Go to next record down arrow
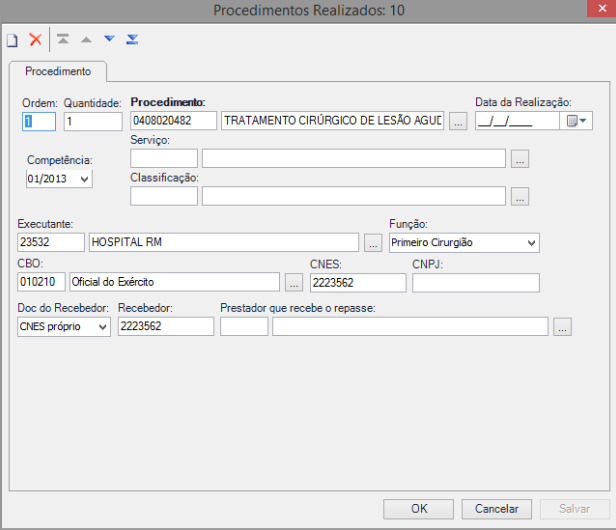The height and width of the screenshot is (530, 616). (110, 39)
